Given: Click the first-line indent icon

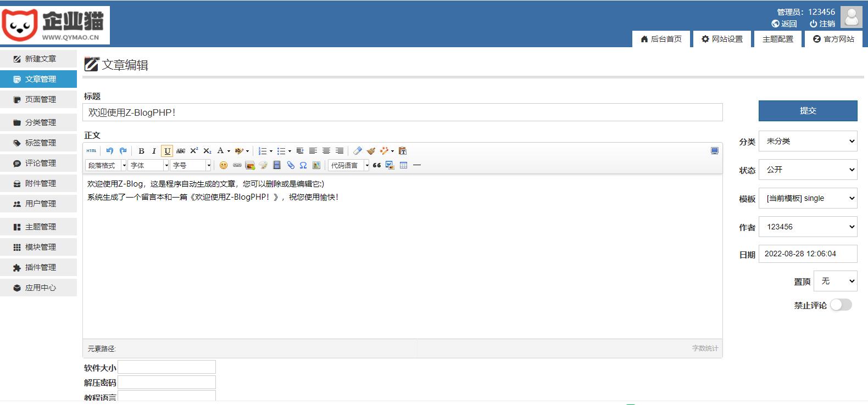Looking at the screenshot, I should [x=300, y=151].
